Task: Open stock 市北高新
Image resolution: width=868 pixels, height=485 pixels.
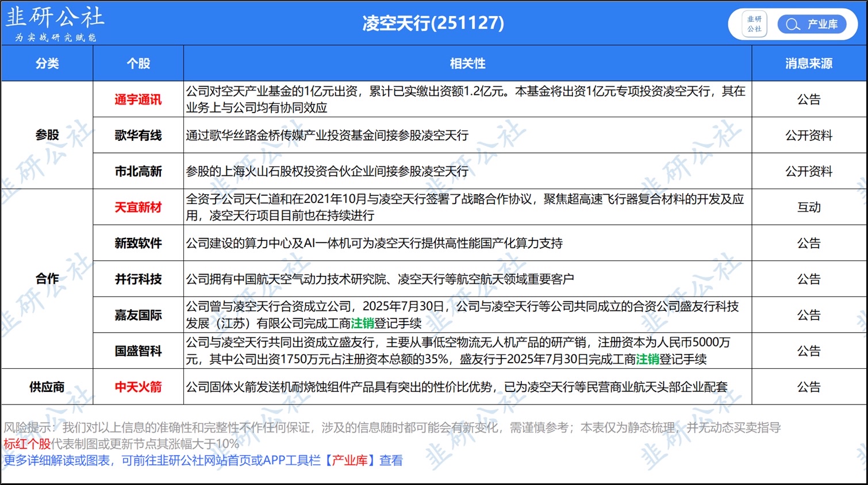Action: (138, 171)
